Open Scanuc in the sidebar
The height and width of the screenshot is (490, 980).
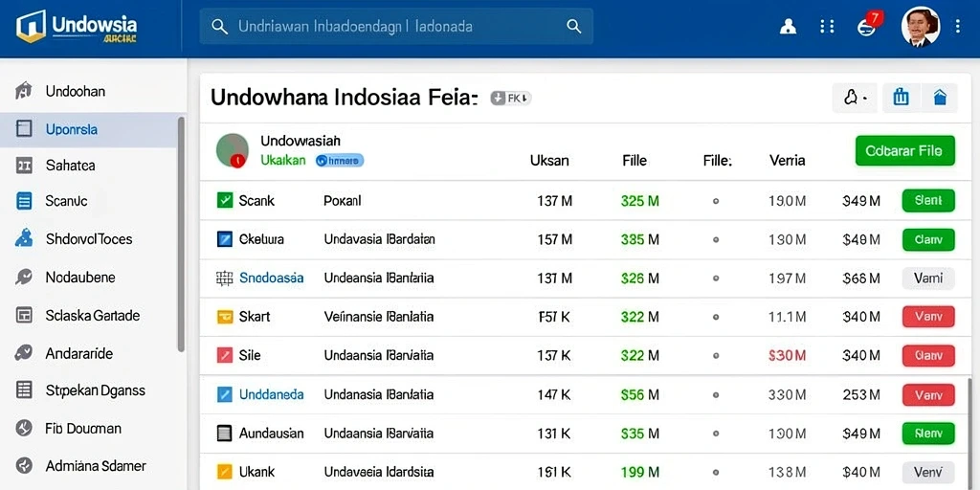point(66,201)
